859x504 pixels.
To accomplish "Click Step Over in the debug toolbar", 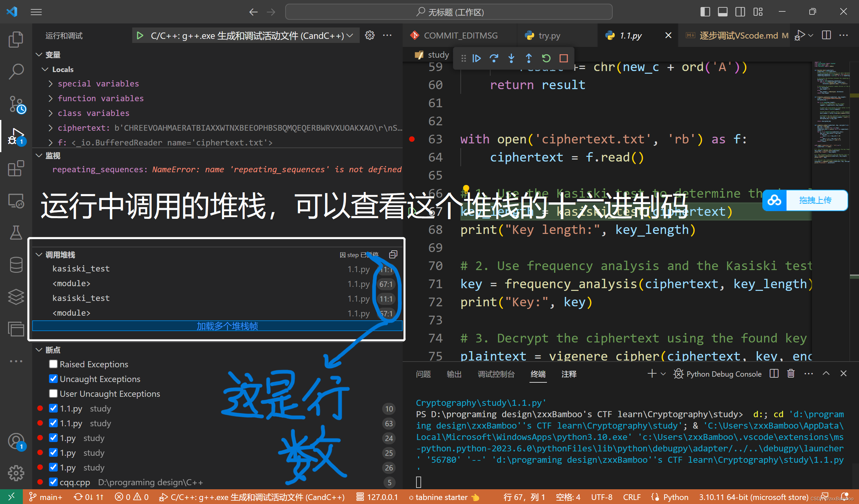I will (x=494, y=58).
